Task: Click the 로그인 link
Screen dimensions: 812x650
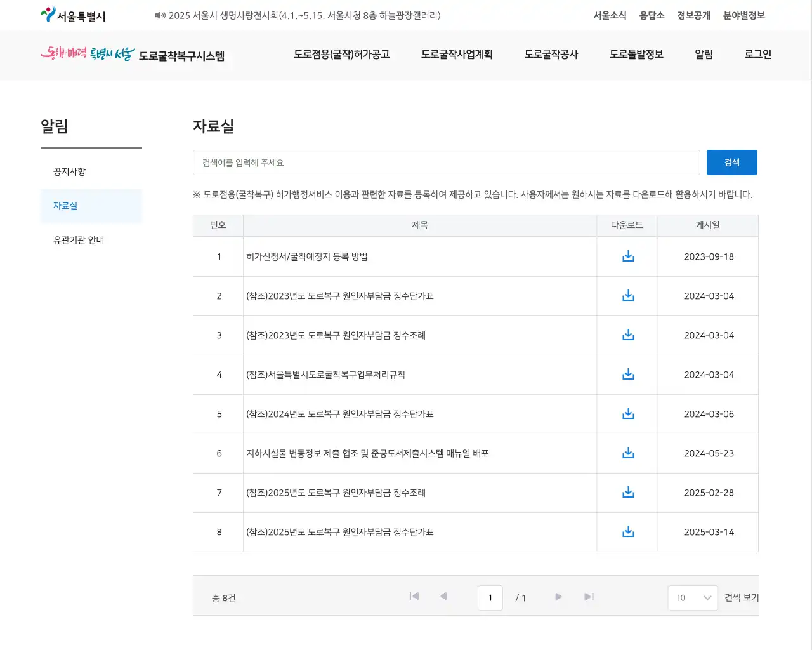Action: [x=757, y=55]
